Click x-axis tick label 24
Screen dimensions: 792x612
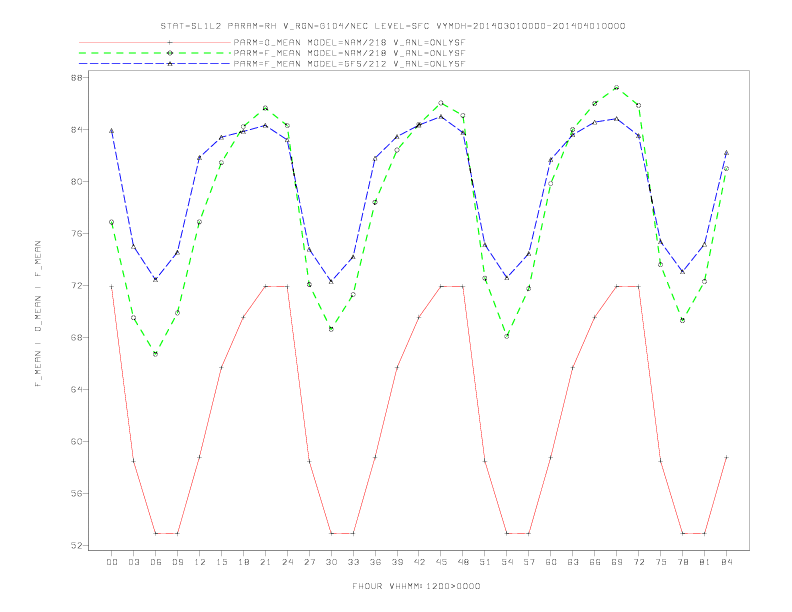287,562
